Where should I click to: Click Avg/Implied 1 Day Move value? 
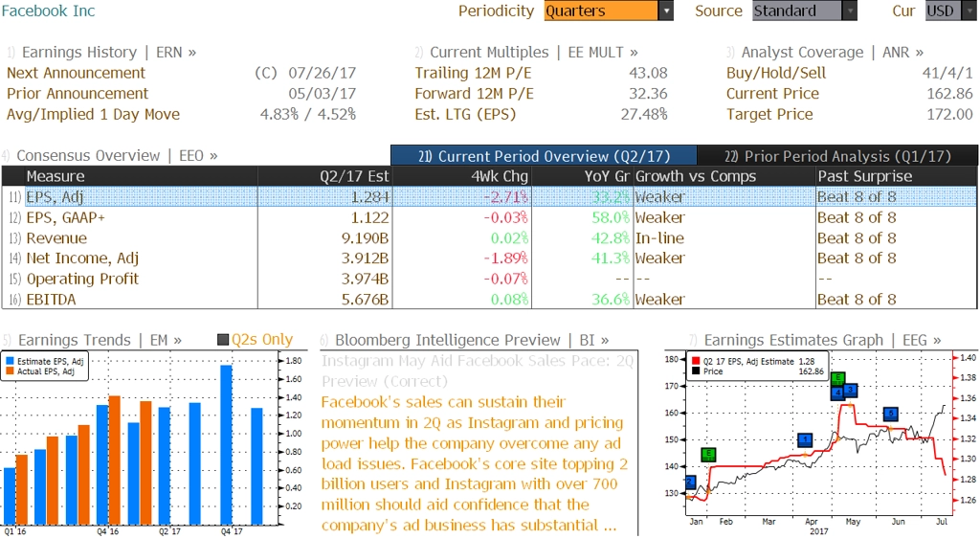tap(308, 115)
